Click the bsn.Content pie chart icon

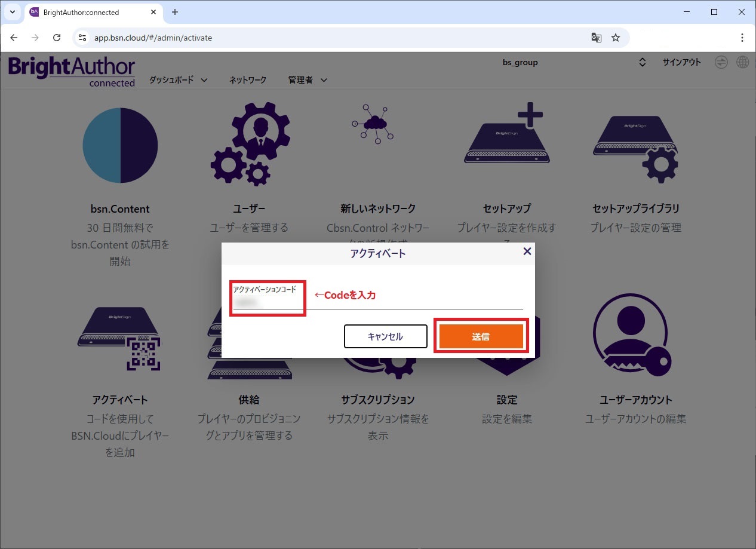pyautogui.click(x=120, y=145)
